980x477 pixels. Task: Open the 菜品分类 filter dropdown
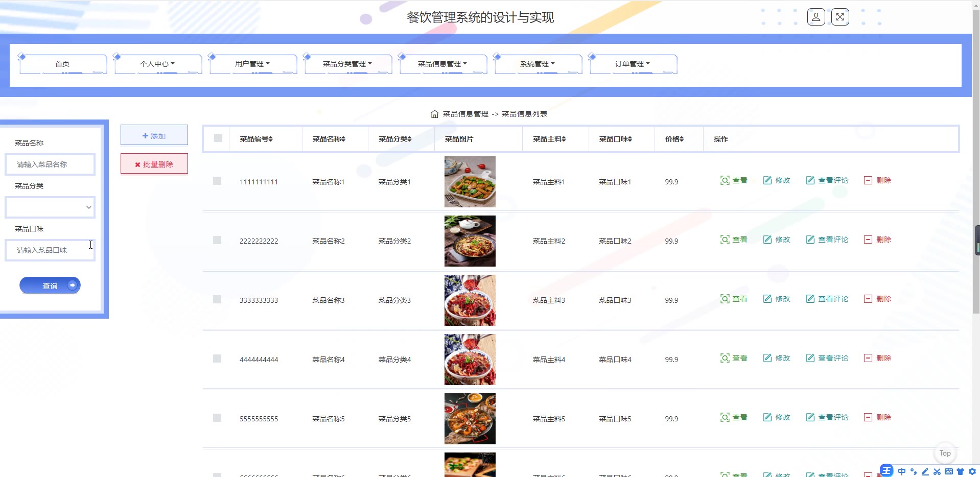[50, 207]
